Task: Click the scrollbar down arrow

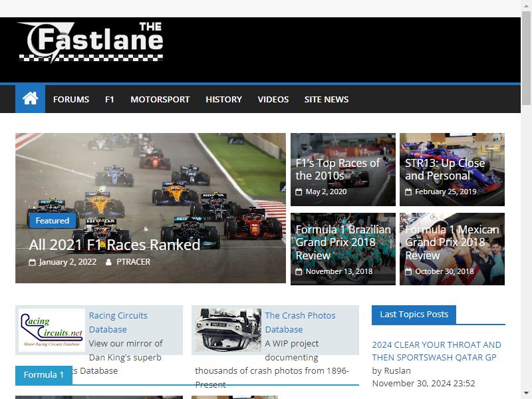Action: [x=526, y=394]
